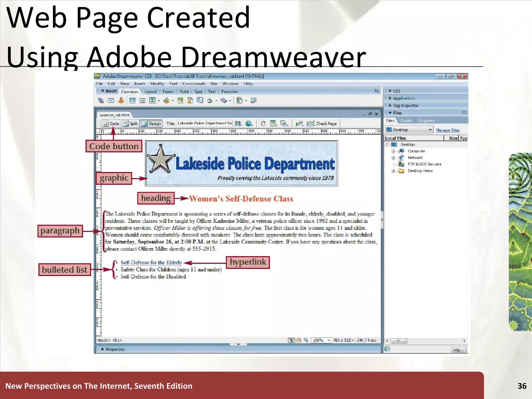
Task: Click the Insert bar options menu icon
Action: tap(377, 91)
